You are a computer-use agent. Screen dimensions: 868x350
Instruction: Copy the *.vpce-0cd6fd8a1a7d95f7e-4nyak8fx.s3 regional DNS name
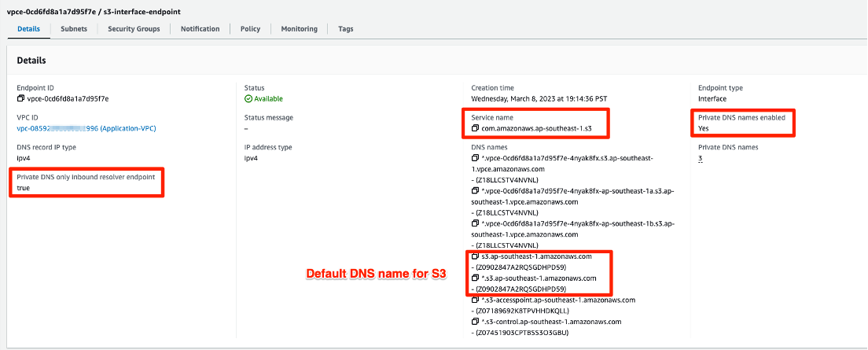[x=476, y=158]
